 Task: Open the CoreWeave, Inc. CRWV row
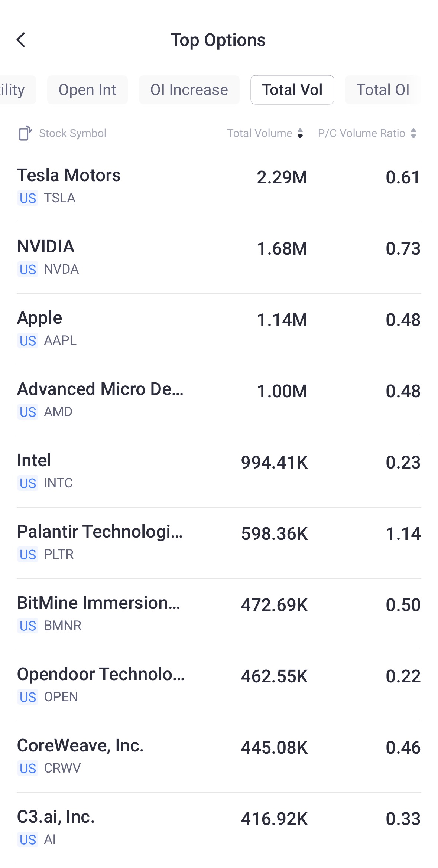219,757
